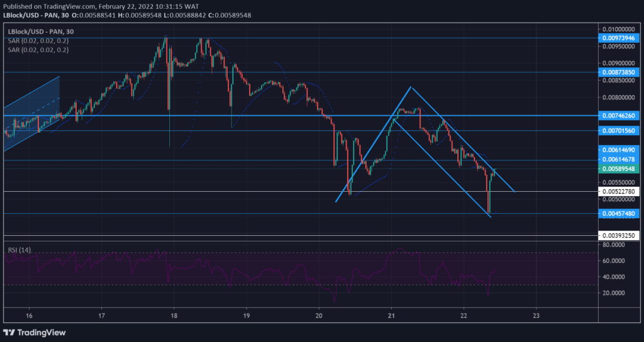The height and width of the screenshot is (342, 644).
Task: Click the date label 17 on time axis
Action: (101, 316)
